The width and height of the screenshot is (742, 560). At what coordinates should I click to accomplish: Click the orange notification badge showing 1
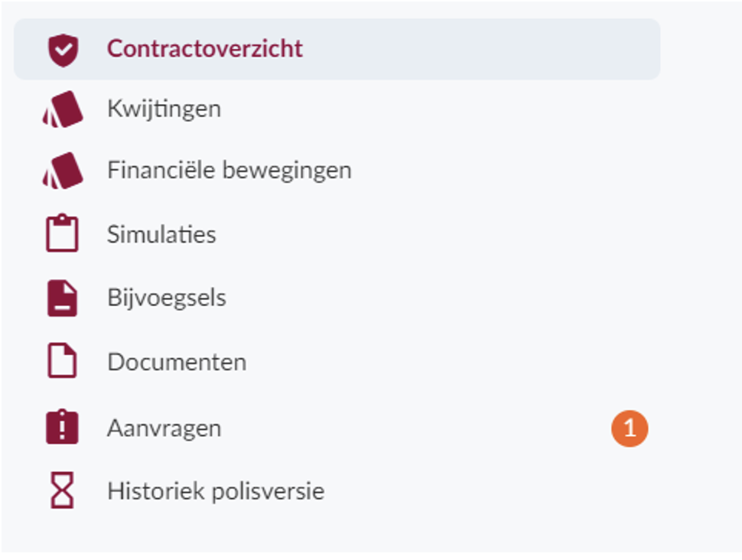[x=630, y=428]
